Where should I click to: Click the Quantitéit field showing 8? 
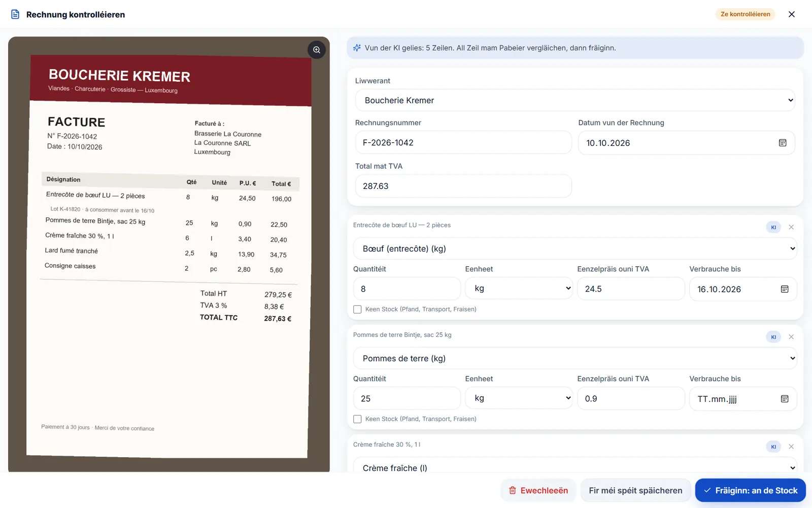coord(407,289)
